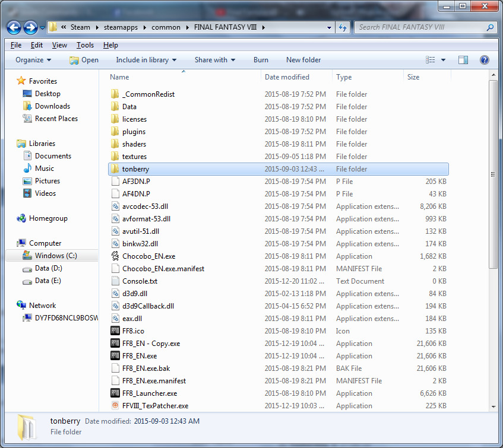Select the avcodec-53.dll file icon

pyautogui.click(x=115, y=206)
